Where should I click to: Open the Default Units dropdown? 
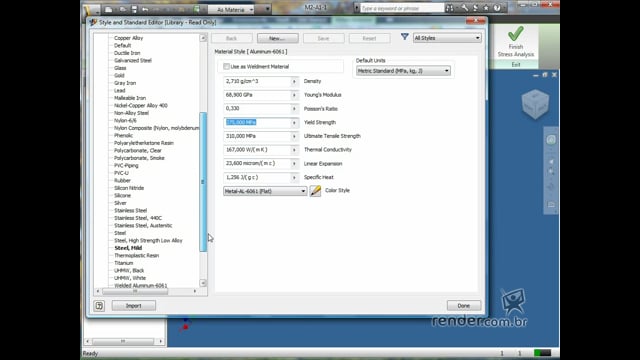click(403, 71)
